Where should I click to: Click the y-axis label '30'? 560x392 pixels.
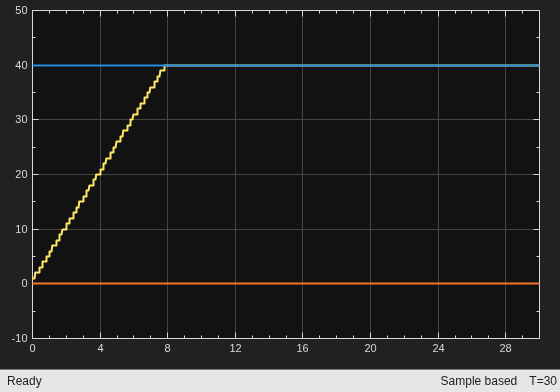(x=21, y=120)
